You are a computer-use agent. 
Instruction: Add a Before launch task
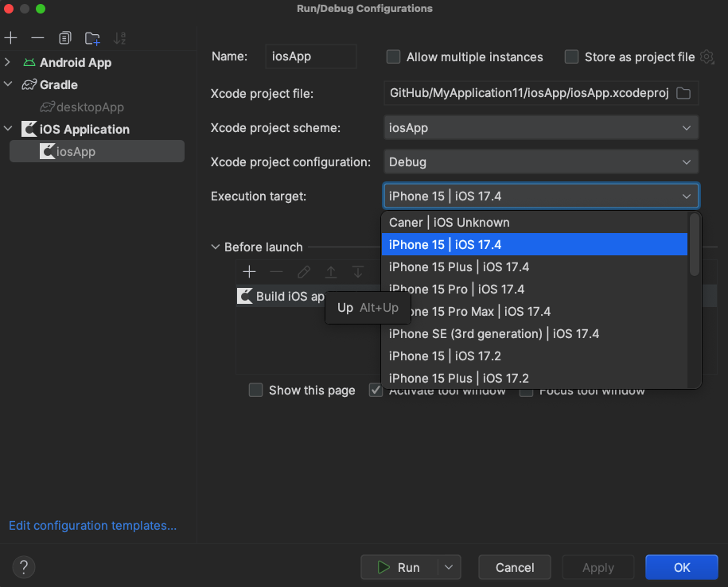(249, 271)
